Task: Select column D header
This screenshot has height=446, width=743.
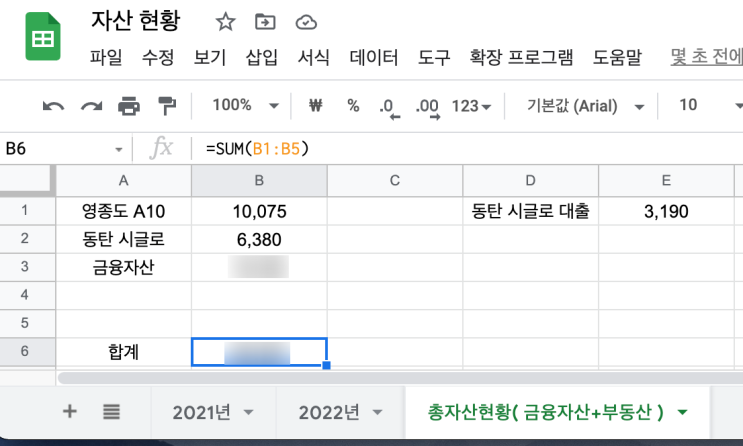Action: click(x=530, y=181)
